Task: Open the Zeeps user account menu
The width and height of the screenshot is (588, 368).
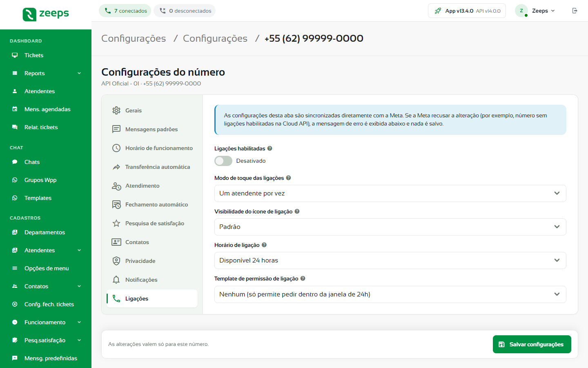Action: pos(535,11)
